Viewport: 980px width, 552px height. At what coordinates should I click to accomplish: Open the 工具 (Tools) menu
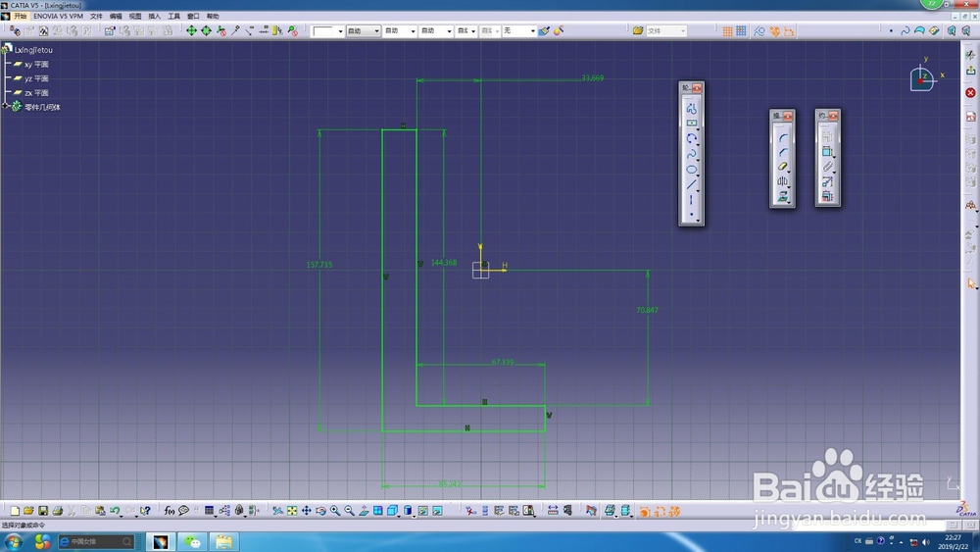[x=173, y=17]
